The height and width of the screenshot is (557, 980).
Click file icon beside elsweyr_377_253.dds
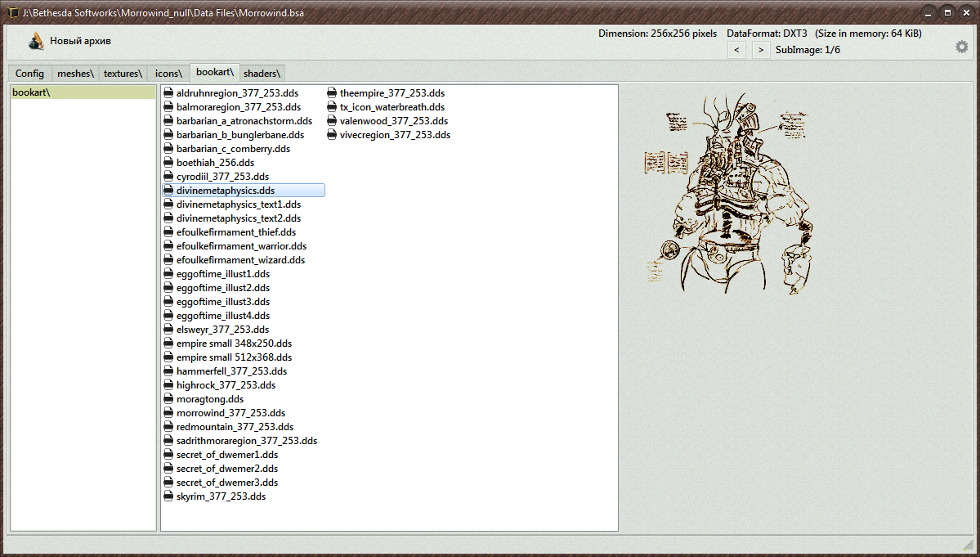click(x=168, y=330)
